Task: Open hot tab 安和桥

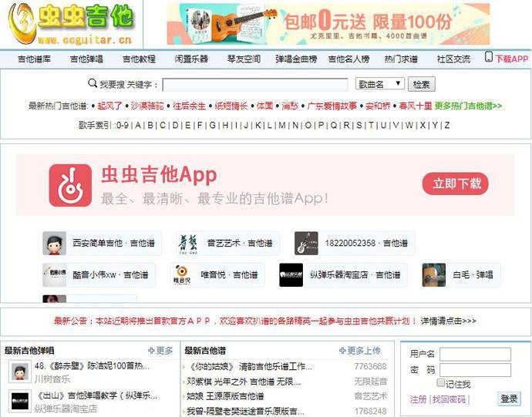Action: coord(378,106)
